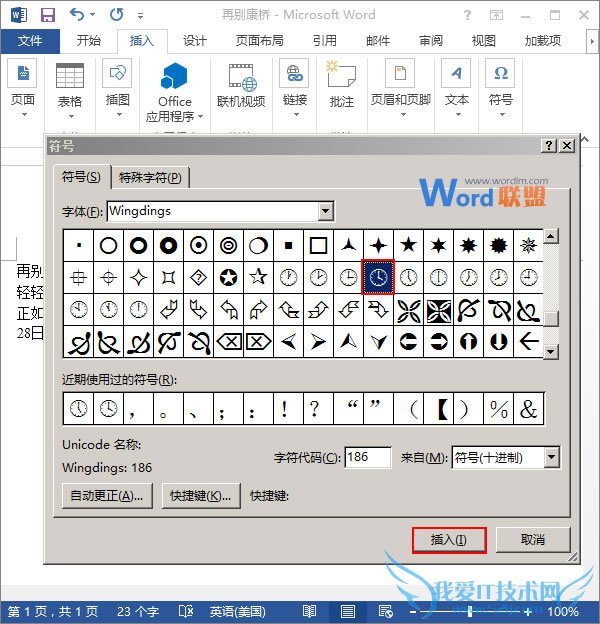Viewport: 600px width, 624px height.
Task: Select the five-pointed black star symbol
Action: (408, 246)
